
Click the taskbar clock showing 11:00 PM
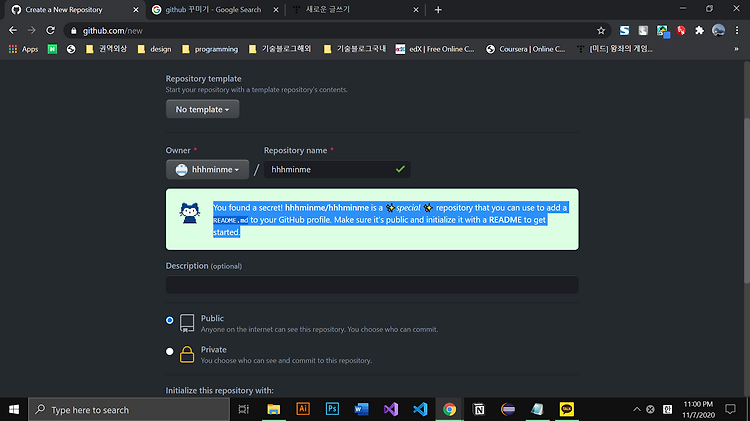pyautogui.click(x=698, y=410)
